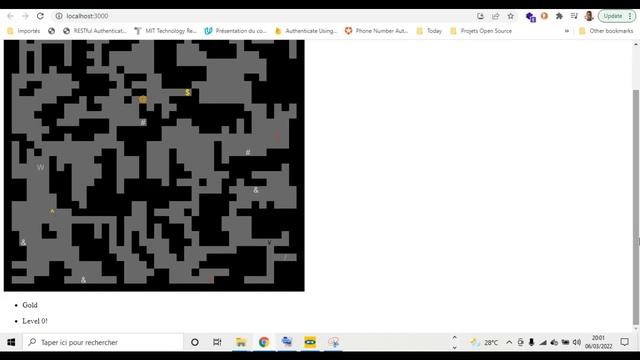Share this page via address bar icon

point(495,16)
